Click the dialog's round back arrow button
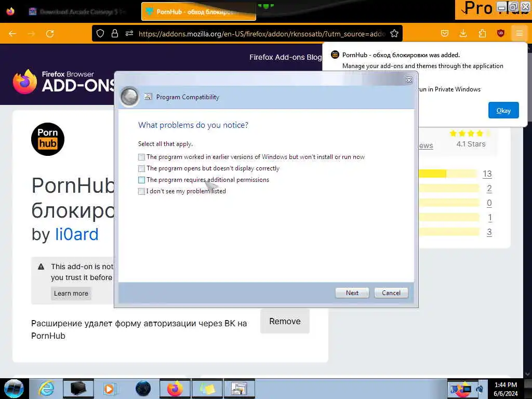Screen dimensions: 532x399 129,97
